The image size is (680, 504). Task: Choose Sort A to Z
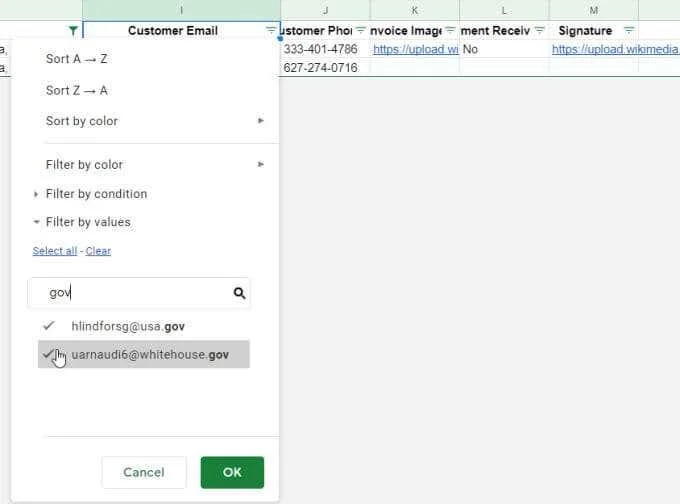76,59
